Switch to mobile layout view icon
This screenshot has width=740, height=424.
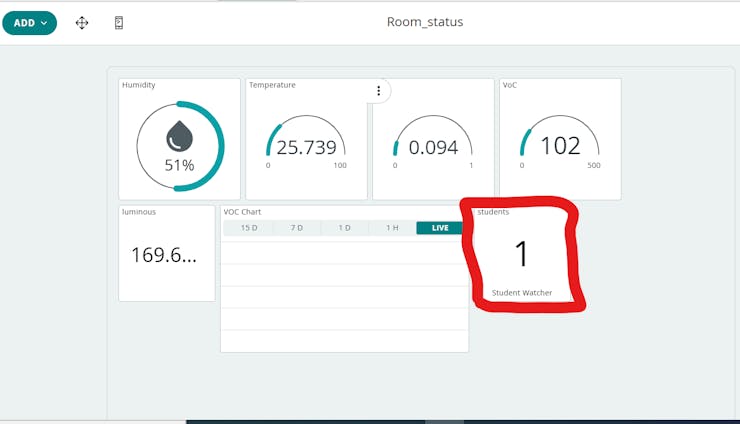(119, 23)
